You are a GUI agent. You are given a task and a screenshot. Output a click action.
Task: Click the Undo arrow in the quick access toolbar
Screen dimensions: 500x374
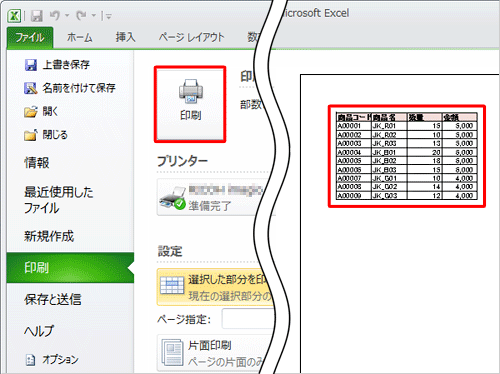55,15
